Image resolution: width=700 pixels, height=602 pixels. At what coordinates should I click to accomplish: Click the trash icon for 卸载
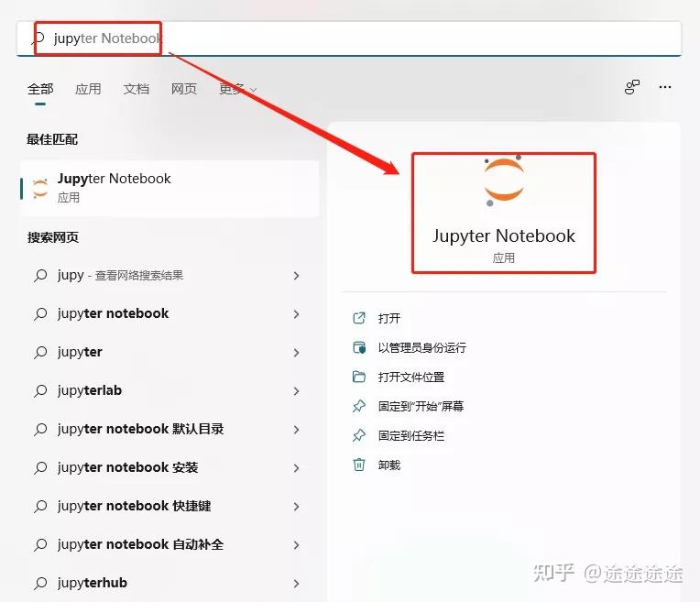[x=359, y=465]
